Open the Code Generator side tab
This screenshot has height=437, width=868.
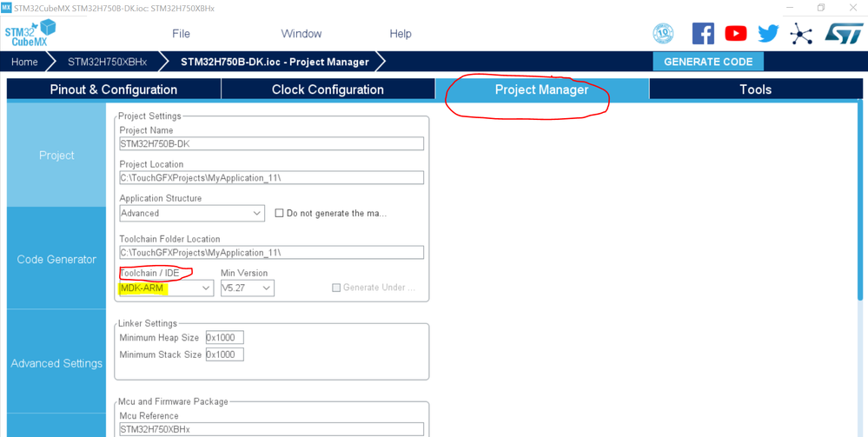pos(56,259)
